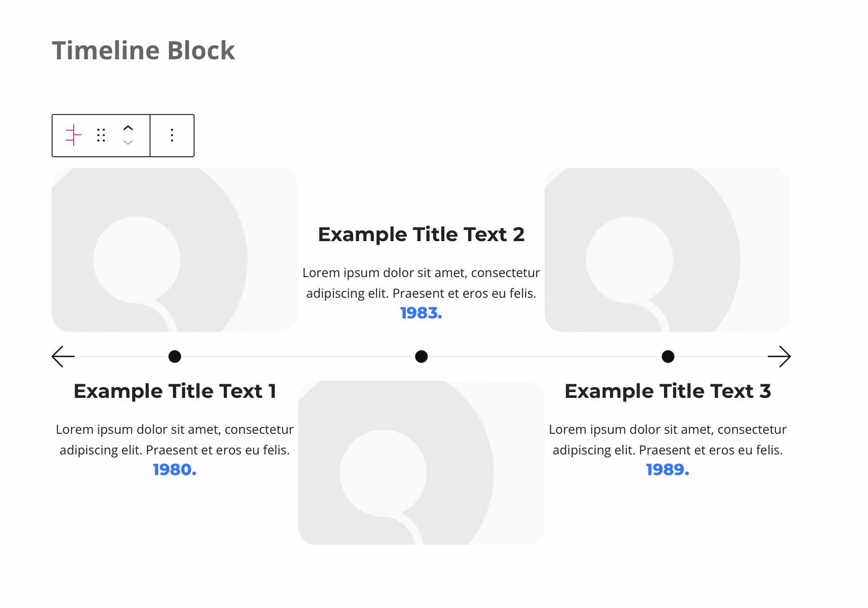Select the first timeline dot marker
This screenshot has height=608, width=868.
(x=175, y=357)
